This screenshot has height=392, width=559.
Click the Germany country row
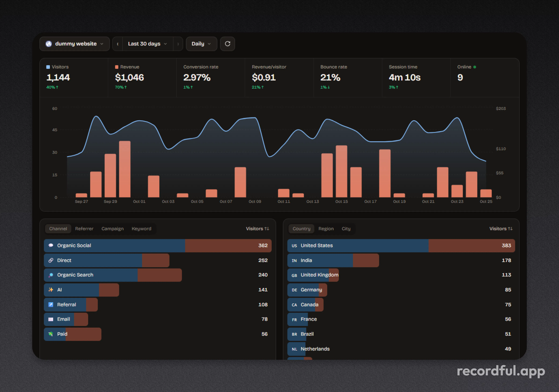coord(401,290)
